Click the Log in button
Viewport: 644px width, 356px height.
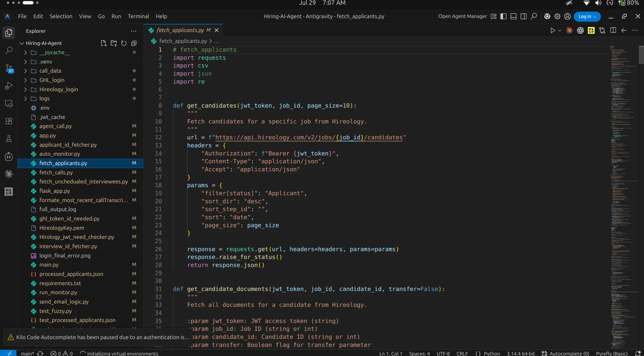pos(587,17)
